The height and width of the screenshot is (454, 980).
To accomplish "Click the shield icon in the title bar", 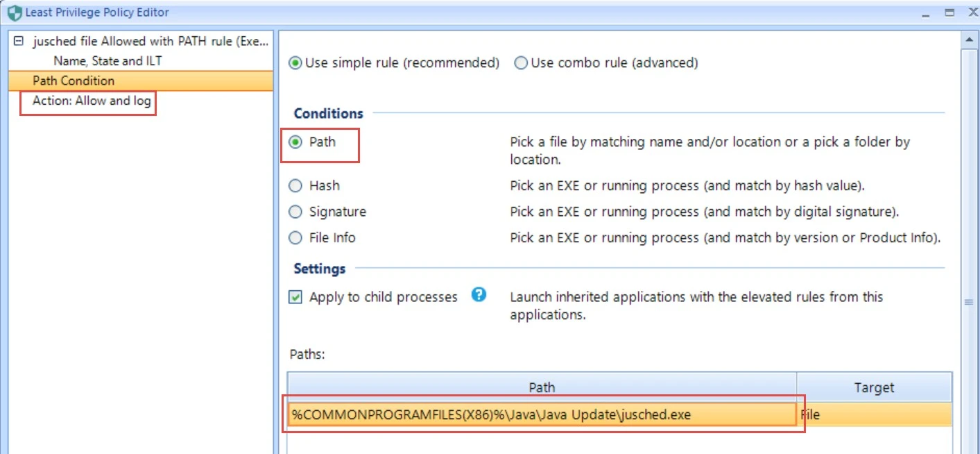I will tap(10, 11).
